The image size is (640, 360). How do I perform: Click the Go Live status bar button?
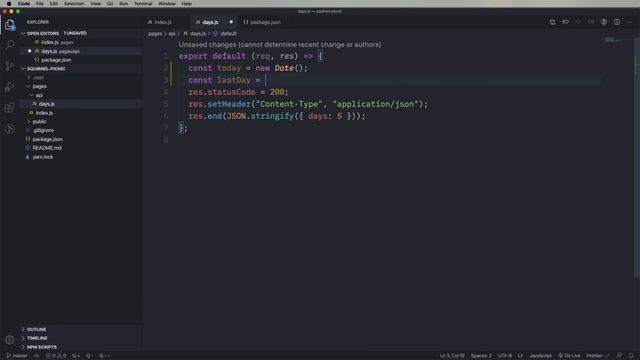(569, 356)
